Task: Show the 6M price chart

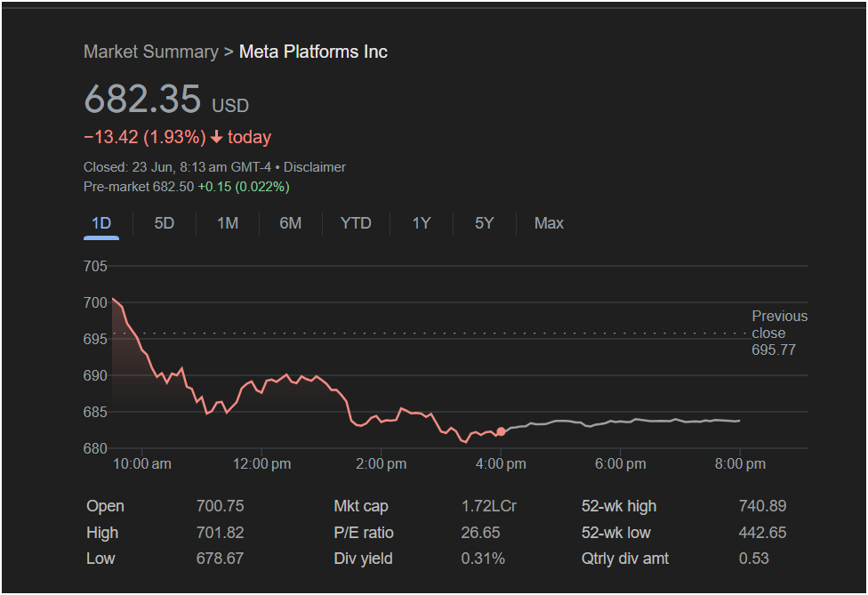Action: pyautogui.click(x=291, y=223)
